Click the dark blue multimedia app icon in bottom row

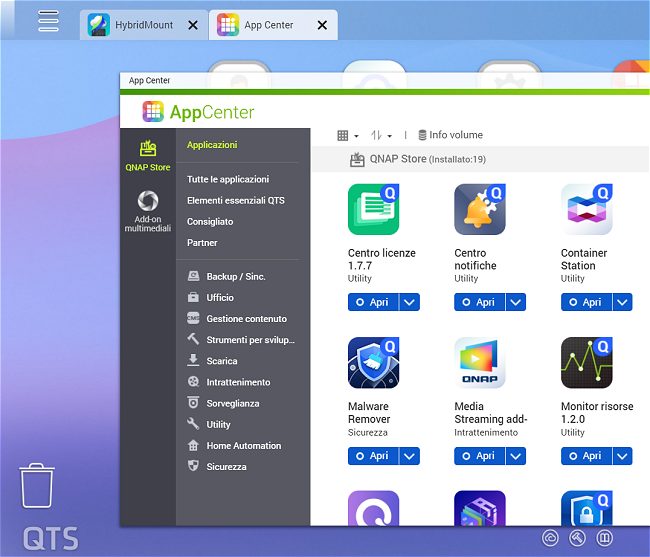click(480, 508)
